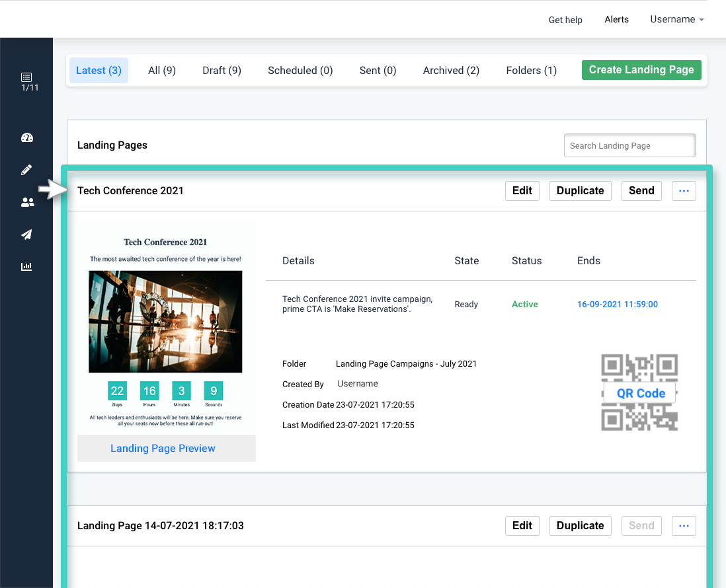Viewport: 726px width, 588px height.
Task: Switch to the All (9) tab
Action: [161, 70]
